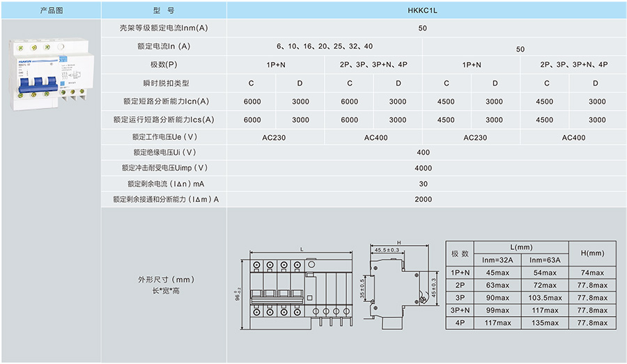
Task: Click the circuit breaker product photo
Action: coord(51,74)
